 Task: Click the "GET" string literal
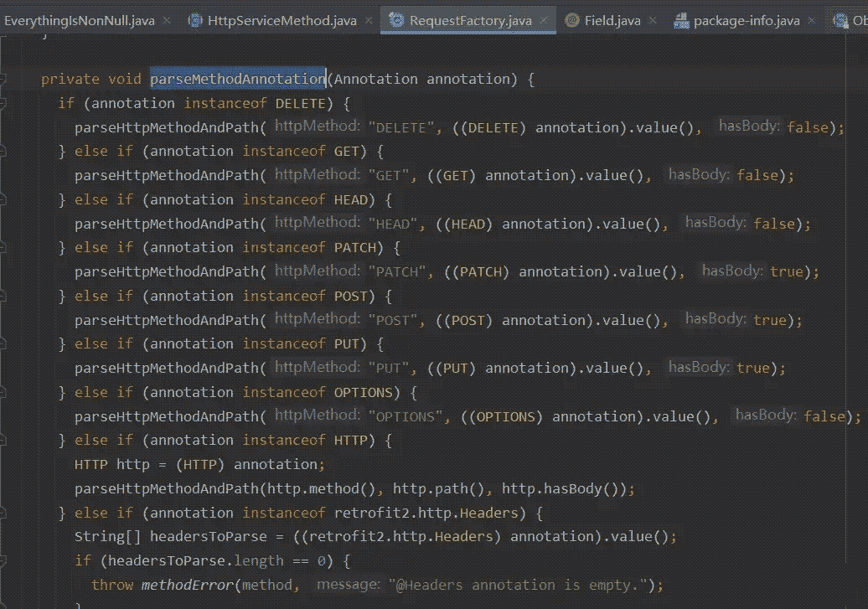click(388, 176)
